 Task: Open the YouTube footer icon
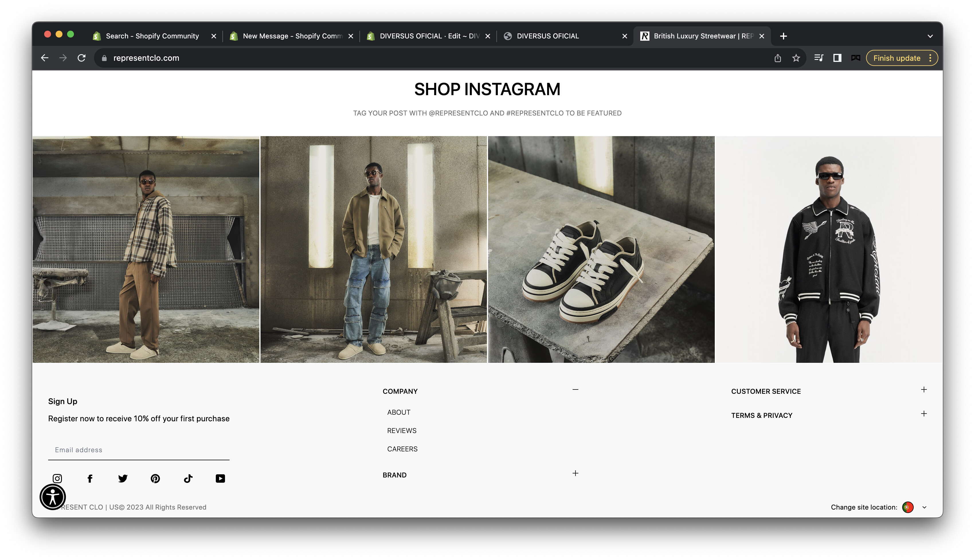[x=220, y=478]
